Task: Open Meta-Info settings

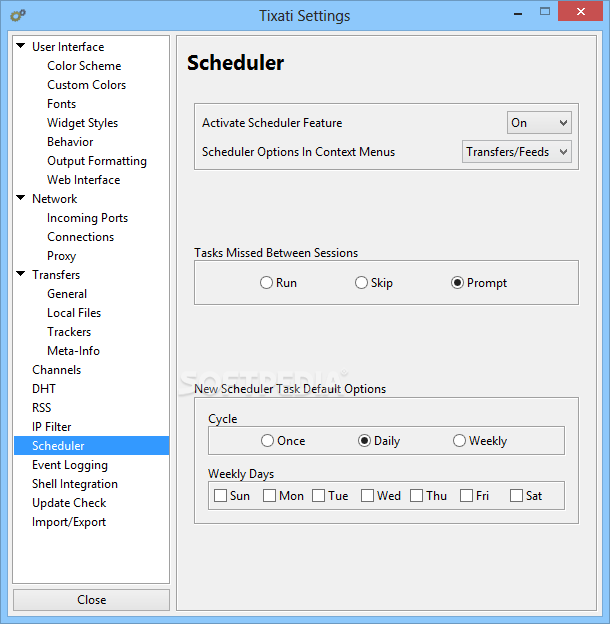Action: [73, 351]
